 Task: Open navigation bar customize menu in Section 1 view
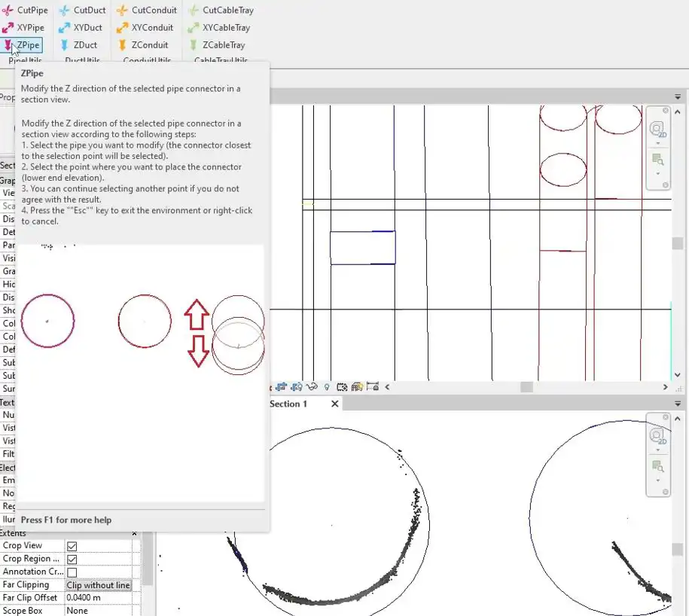666,492
